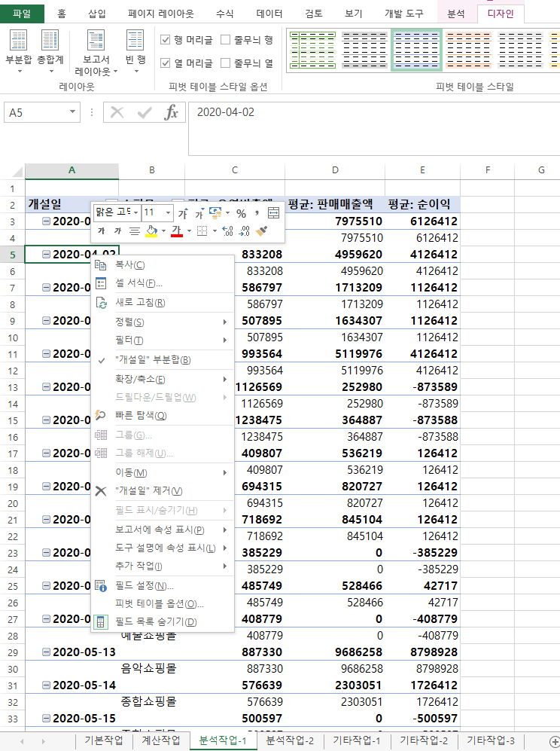The image size is (560, 751).
Task: Collapse the 2020-05-13 row group
Action: pos(47,652)
